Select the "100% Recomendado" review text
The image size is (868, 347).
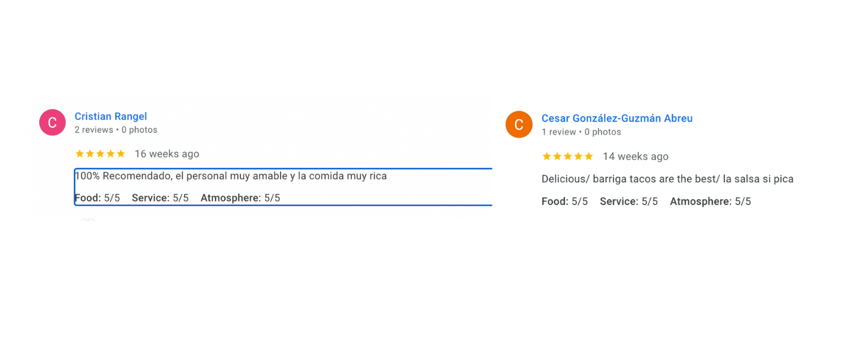coord(230,176)
